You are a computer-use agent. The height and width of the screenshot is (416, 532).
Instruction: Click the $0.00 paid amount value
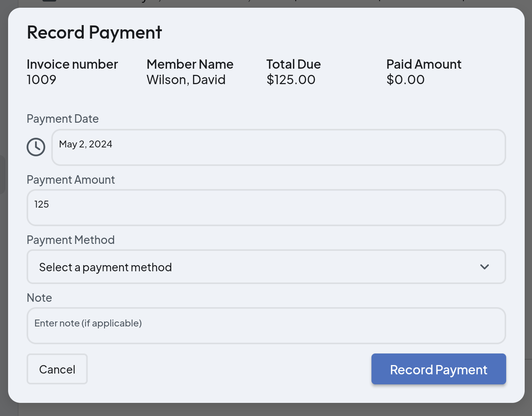(405, 79)
